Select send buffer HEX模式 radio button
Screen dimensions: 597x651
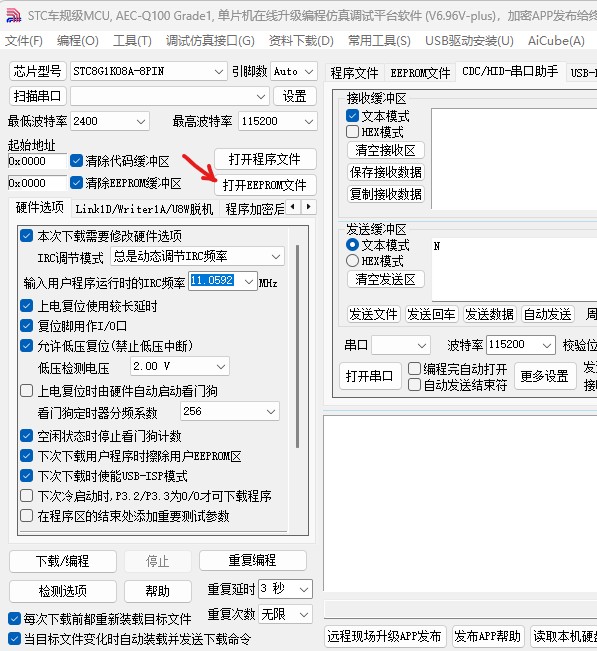point(352,261)
